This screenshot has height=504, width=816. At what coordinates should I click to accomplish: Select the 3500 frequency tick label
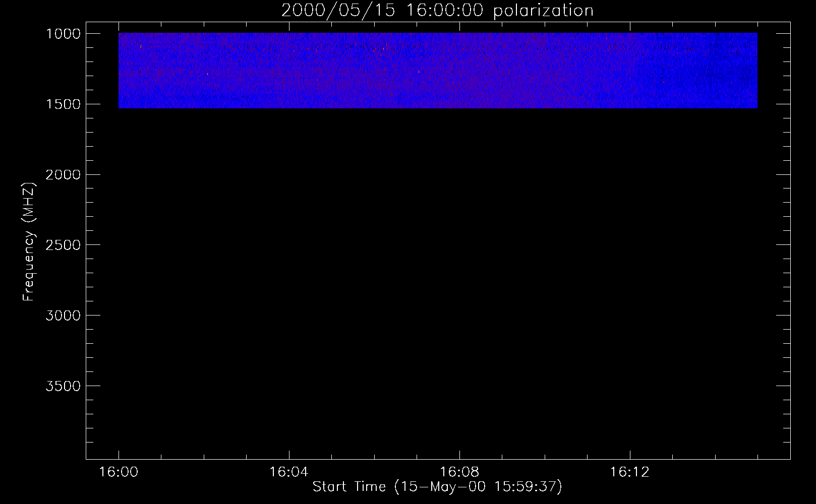(63, 386)
